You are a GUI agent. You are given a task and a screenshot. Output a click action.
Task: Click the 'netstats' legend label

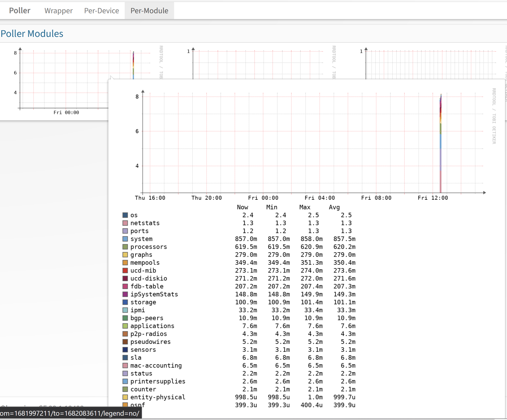pos(145,223)
